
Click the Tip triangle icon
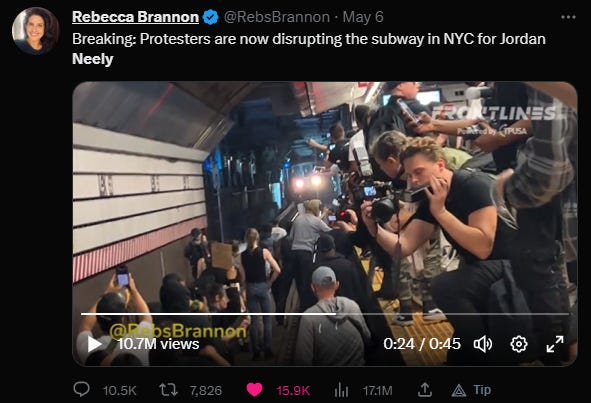pyautogui.click(x=459, y=391)
